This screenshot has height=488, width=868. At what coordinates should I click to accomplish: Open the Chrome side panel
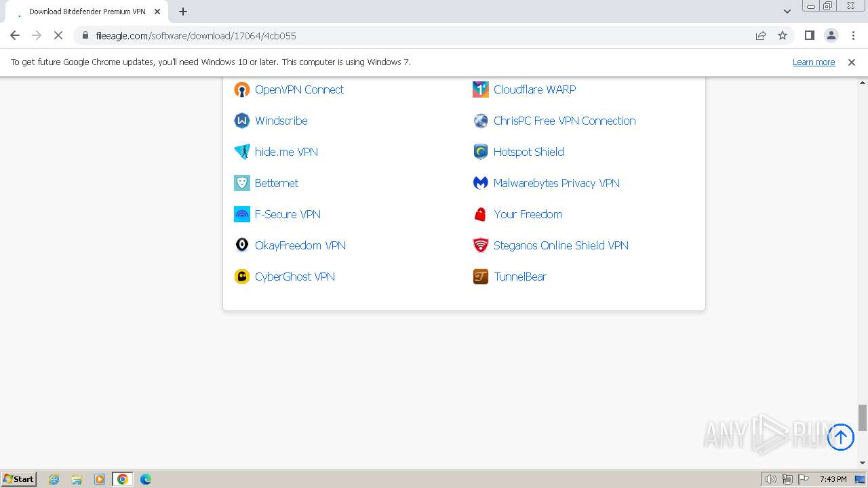[x=809, y=35]
